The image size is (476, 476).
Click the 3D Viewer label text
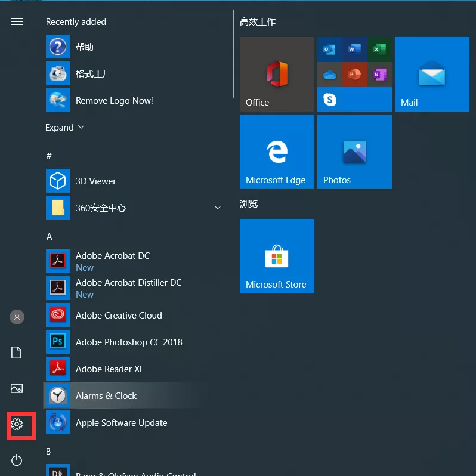pyautogui.click(x=95, y=181)
